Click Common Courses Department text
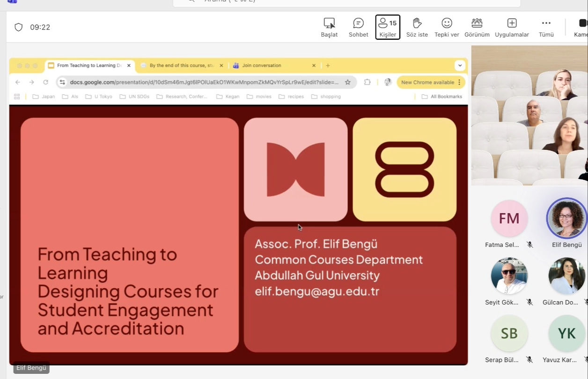Viewport: 588px width, 379px height. pyautogui.click(x=338, y=260)
